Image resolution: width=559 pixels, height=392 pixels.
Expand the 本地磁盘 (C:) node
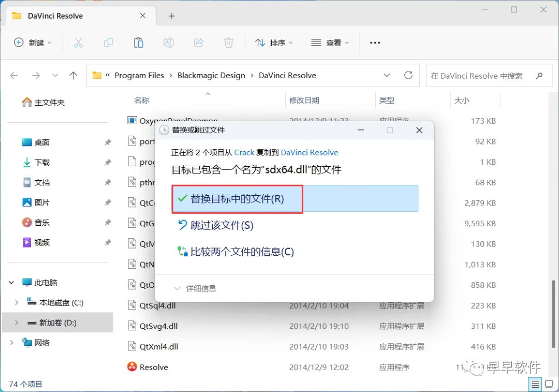point(17,302)
